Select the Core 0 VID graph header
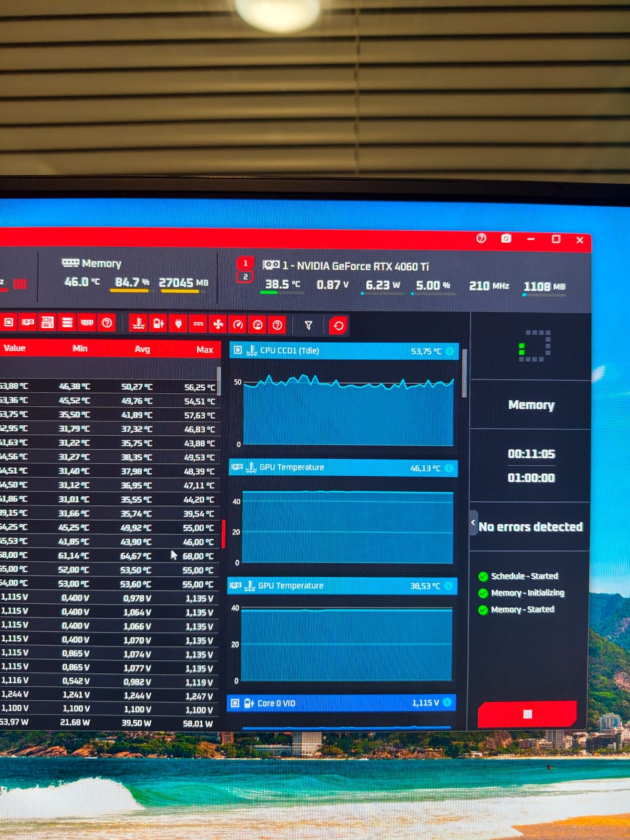Viewport: 630px width, 840px height. click(341, 703)
